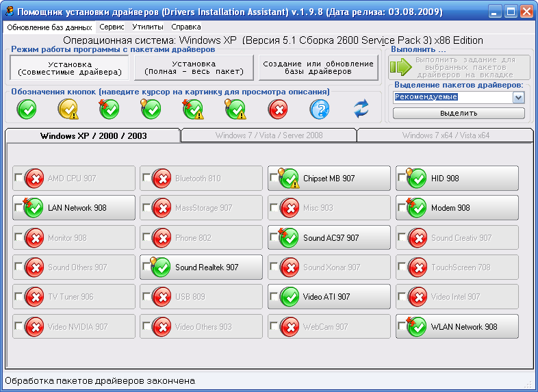The width and height of the screenshot is (538, 392).
Task: Click legend green check with red star icon
Action: pos(109,109)
